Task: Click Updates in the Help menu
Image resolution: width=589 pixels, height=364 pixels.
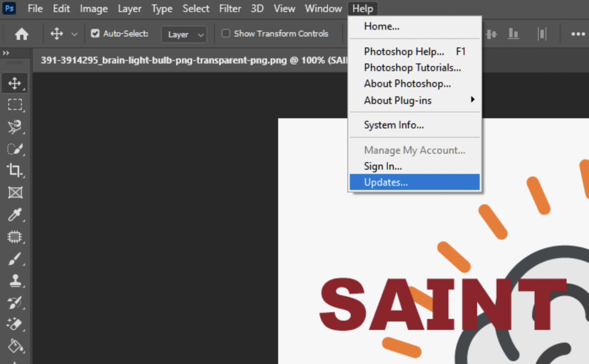Action: tap(385, 182)
